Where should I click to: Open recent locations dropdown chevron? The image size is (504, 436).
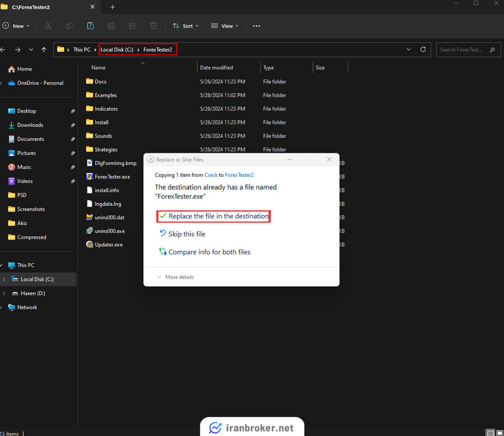click(x=31, y=50)
